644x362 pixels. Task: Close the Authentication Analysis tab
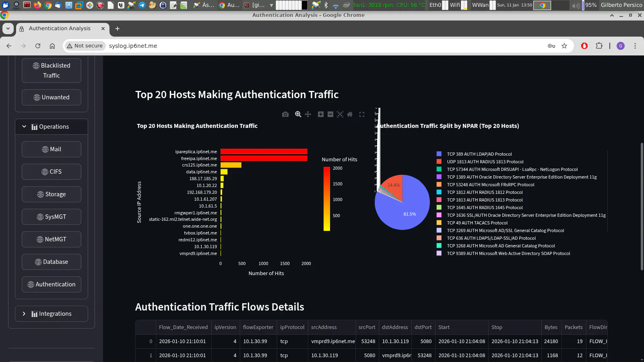(103, 29)
